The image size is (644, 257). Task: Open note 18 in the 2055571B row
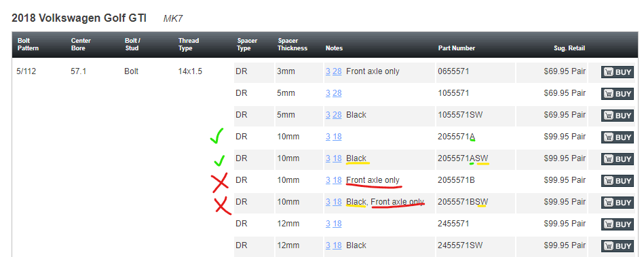pos(337,180)
